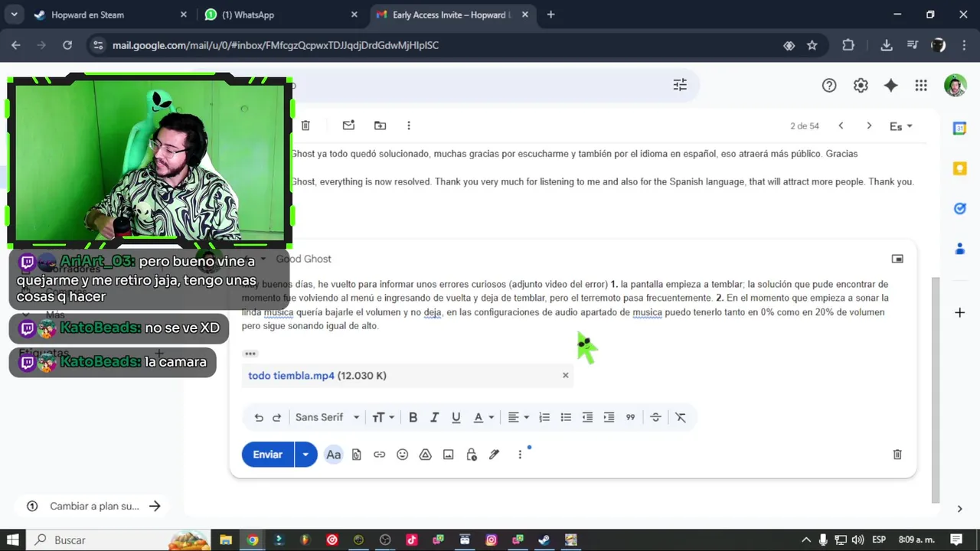Click inside the reply message body text
Viewport: 980px width, 551px height.
pyautogui.click(x=565, y=305)
